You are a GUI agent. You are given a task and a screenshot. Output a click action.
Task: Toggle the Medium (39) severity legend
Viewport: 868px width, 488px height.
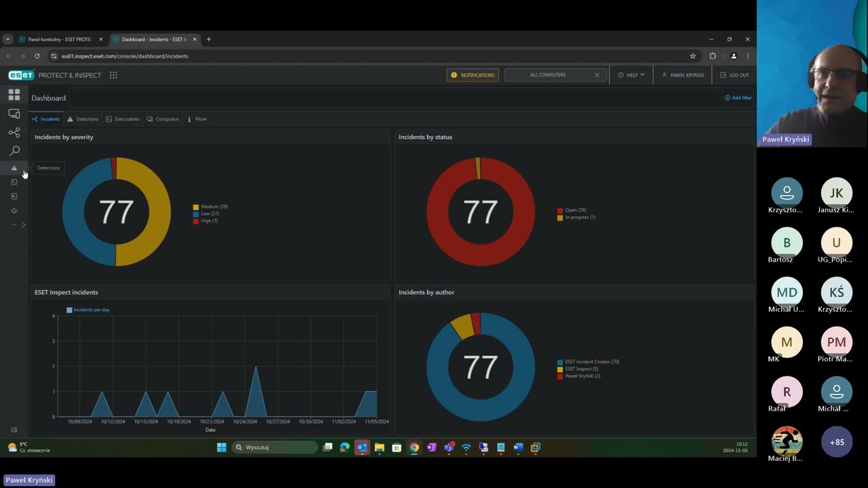point(210,207)
